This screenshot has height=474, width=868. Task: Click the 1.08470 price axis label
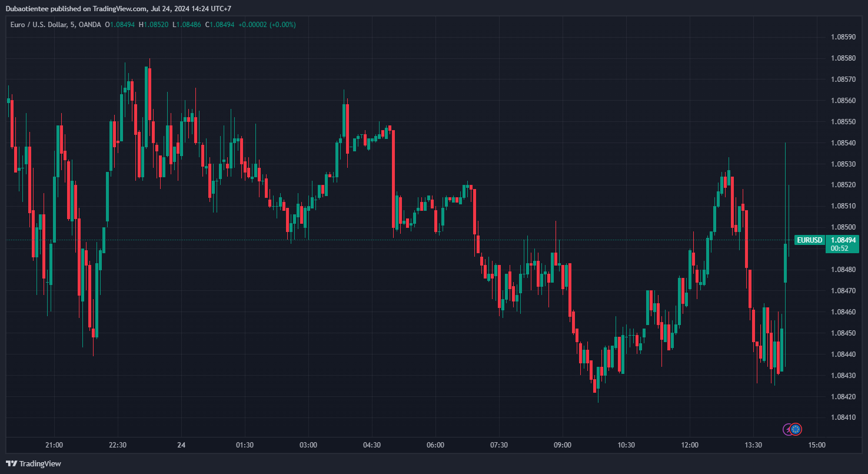[x=843, y=291]
